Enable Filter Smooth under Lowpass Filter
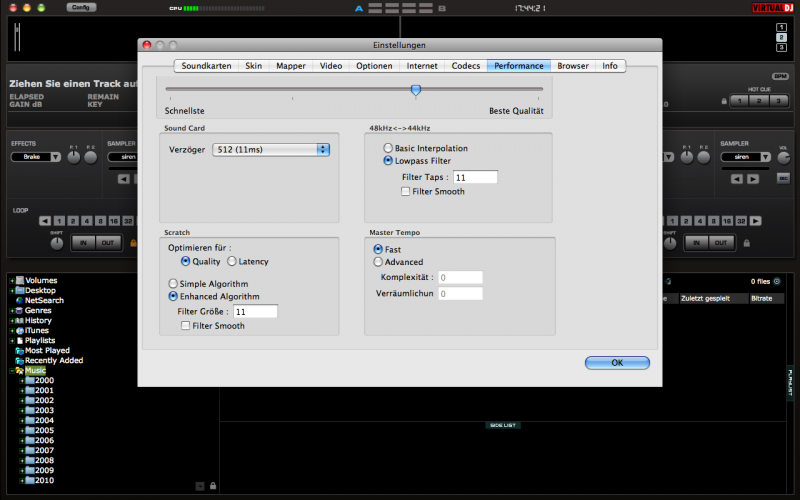 tap(405, 191)
